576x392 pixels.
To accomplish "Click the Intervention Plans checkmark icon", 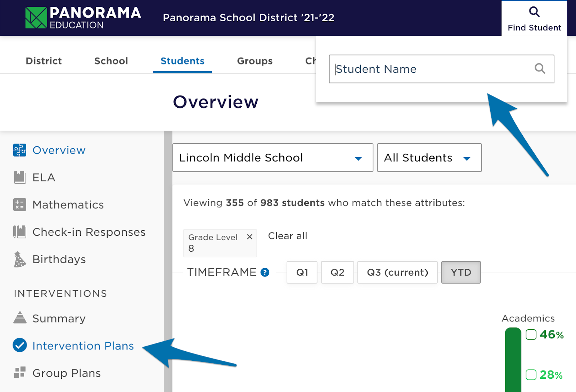I will (20, 345).
